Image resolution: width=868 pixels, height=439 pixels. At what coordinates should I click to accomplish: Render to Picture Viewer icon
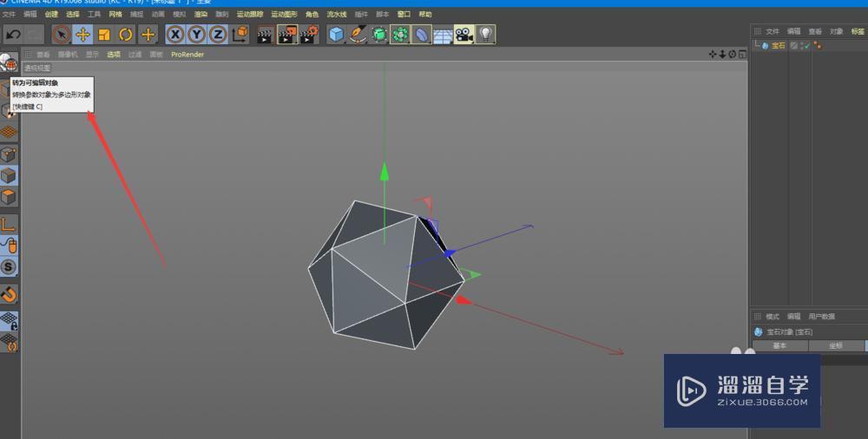coord(287,35)
